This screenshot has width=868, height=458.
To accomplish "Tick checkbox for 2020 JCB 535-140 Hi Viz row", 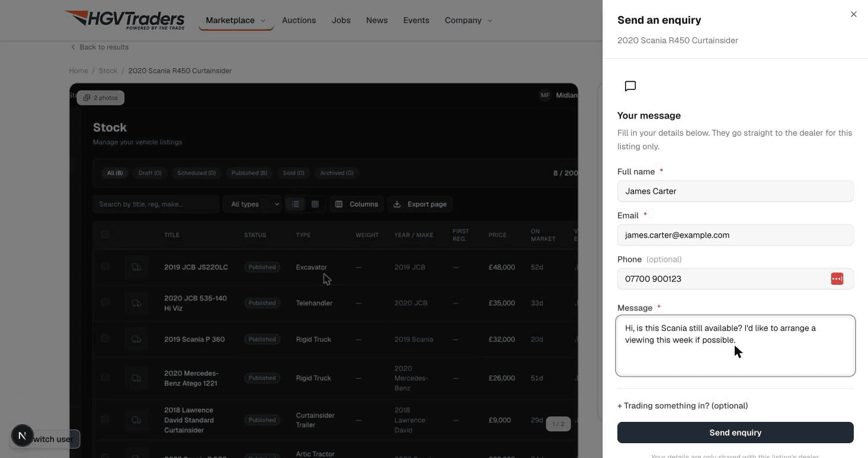I will pyautogui.click(x=105, y=302).
